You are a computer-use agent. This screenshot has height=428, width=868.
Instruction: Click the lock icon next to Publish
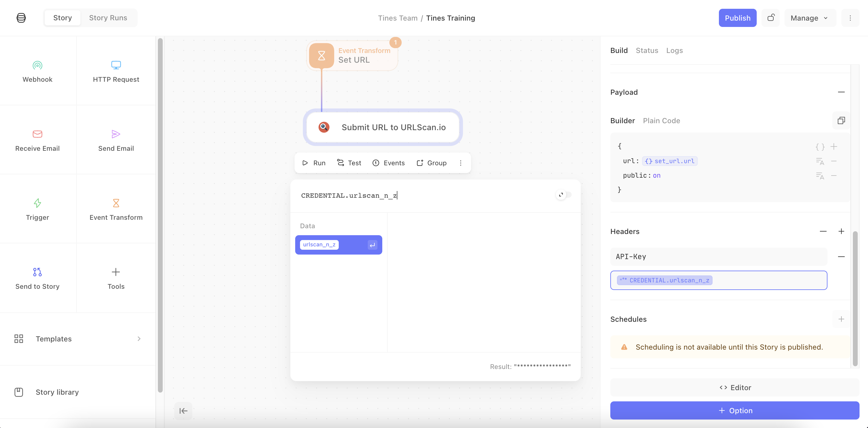[771, 18]
